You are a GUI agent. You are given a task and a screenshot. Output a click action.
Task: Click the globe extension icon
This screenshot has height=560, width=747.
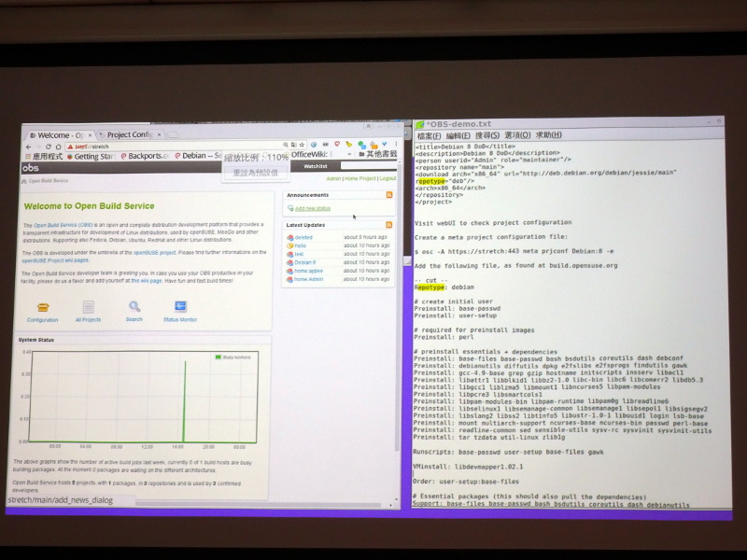coord(314,145)
